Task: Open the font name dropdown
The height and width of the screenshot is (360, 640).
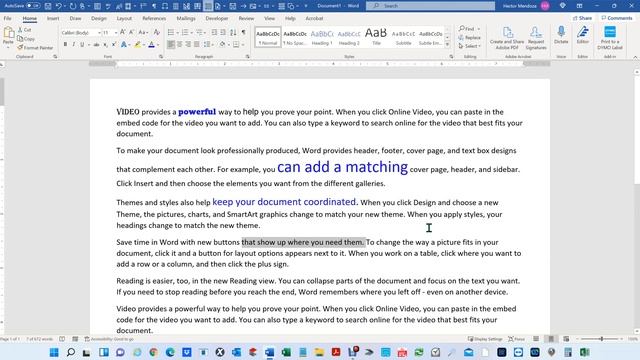Action: [x=99, y=32]
